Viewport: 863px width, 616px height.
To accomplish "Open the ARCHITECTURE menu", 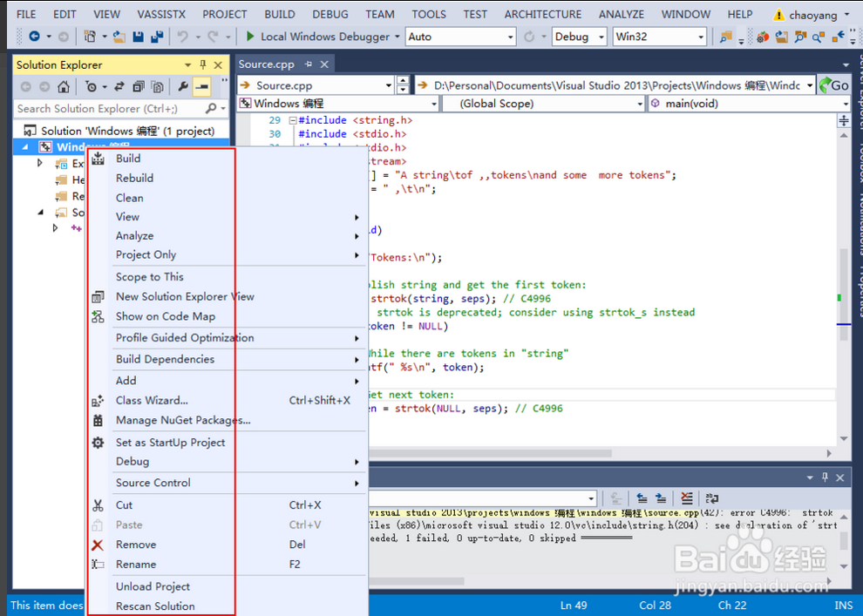I will [x=543, y=14].
